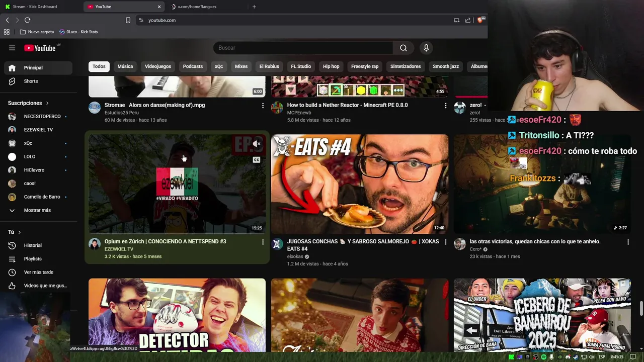Go to Principal home in sidebar
The height and width of the screenshot is (362, 644).
click(x=38, y=68)
